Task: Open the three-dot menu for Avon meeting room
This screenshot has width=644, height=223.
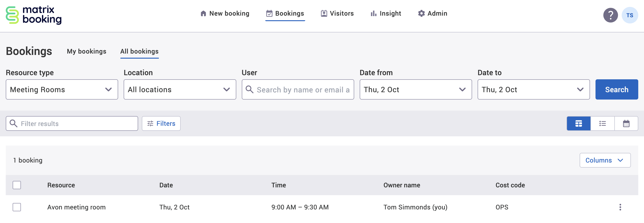Action: coord(621,207)
